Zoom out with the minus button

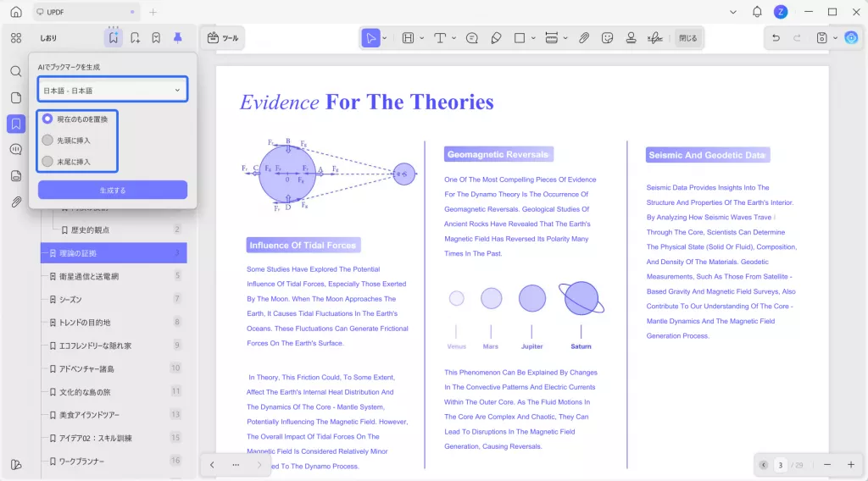[827, 465]
